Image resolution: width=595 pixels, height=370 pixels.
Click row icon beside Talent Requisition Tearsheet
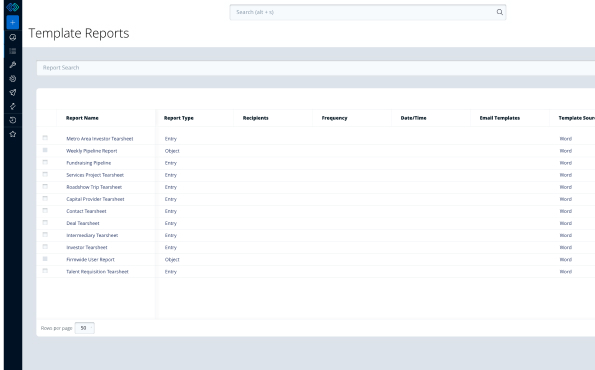tap(45, 271)
